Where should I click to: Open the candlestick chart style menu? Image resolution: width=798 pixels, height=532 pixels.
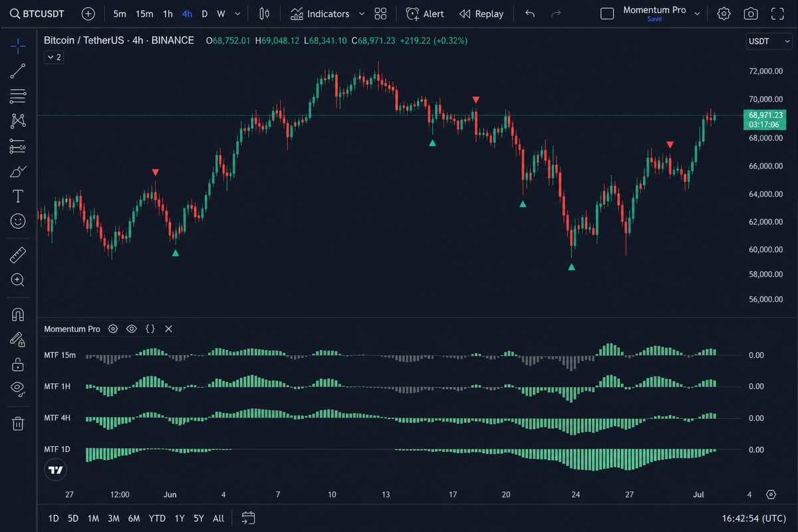[265, 13]
